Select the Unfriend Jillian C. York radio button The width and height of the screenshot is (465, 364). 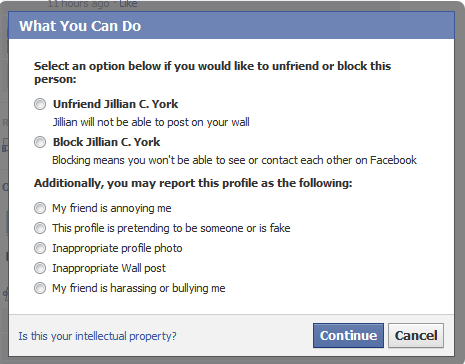click(x=40, y=104)
